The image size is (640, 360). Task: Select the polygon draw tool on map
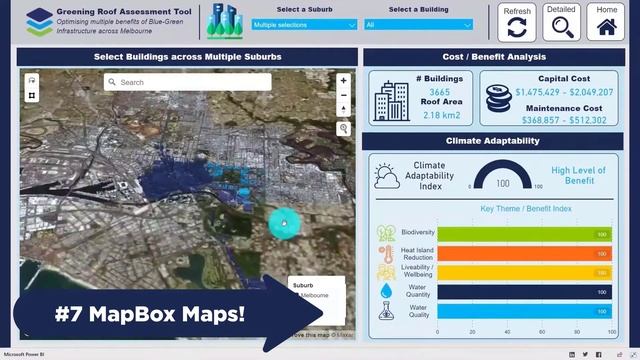pyautogui.click(x=31, y=96)
